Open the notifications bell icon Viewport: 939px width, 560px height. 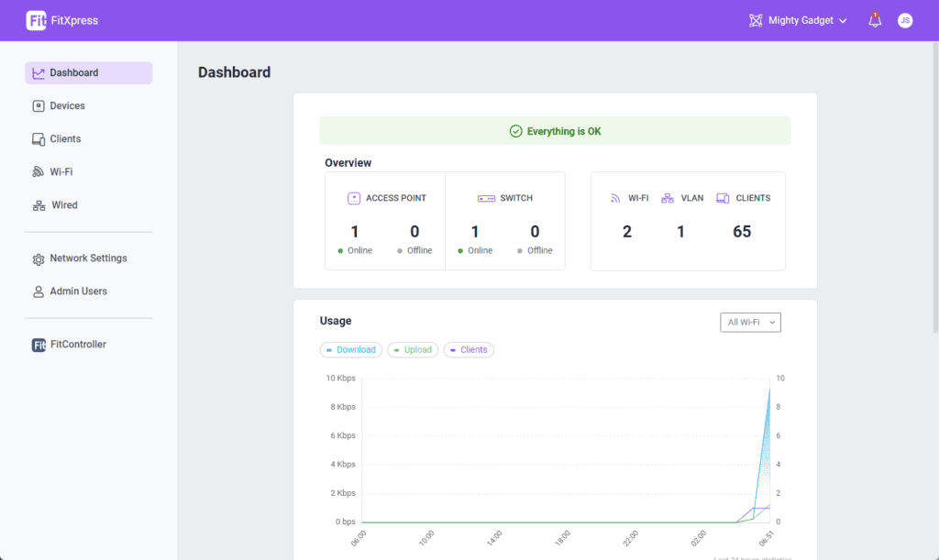point(875,20)
